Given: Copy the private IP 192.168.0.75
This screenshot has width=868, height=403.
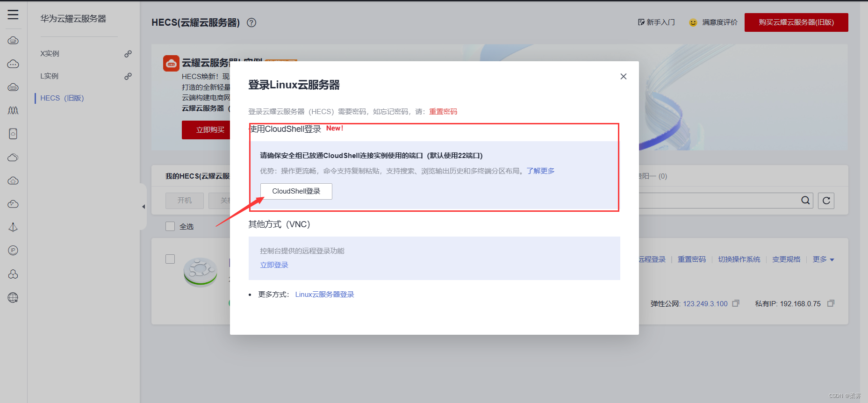Looking at the screenshot, I should [x=831, y=303].
